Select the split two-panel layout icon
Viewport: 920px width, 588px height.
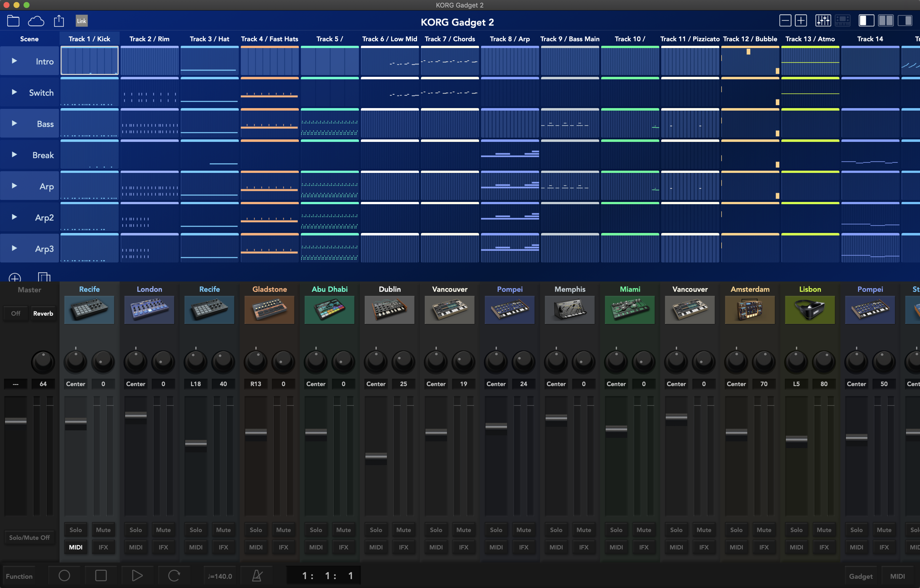pos(886,20)
